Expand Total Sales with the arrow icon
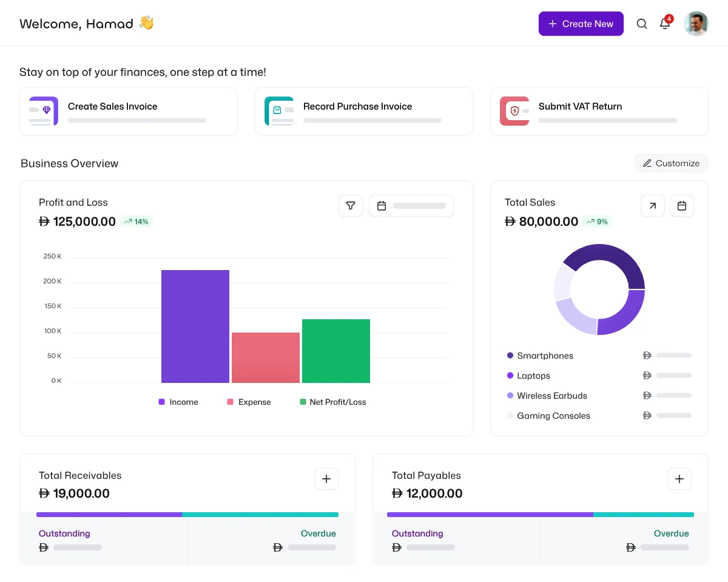728x582 pixels. pos(653,206)
